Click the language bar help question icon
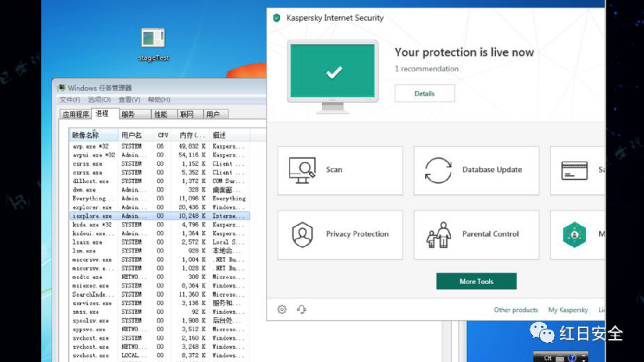 click(x=572, y=358)
